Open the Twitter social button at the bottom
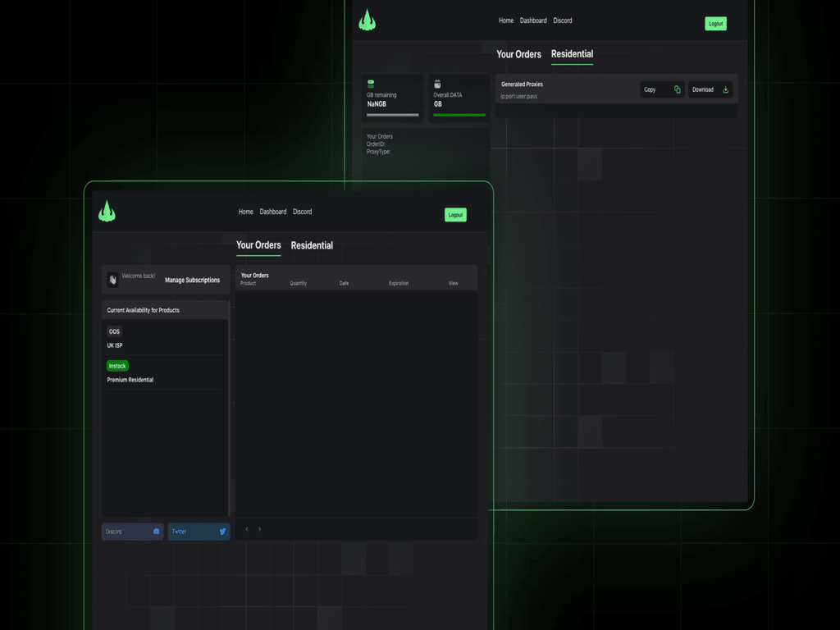 tap(199, 532)
